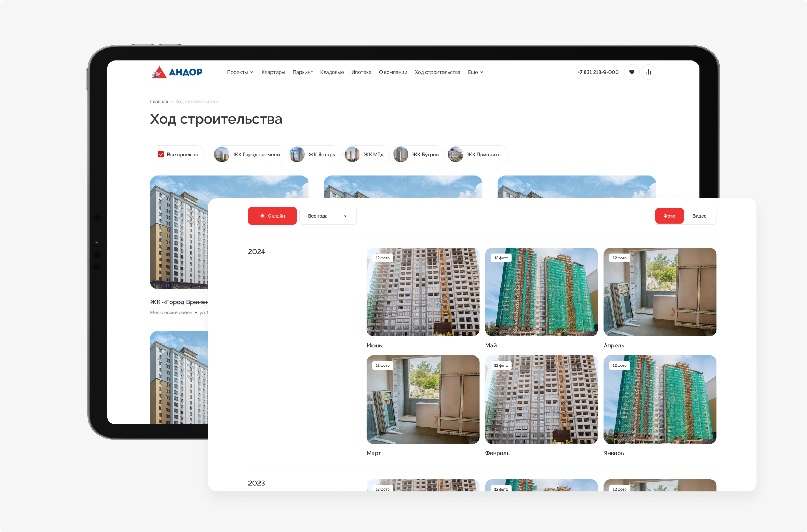This screenshot has height=532, width=807.
Task: Click the Главная breadcrumb link
Action: (x=159, y=102)
